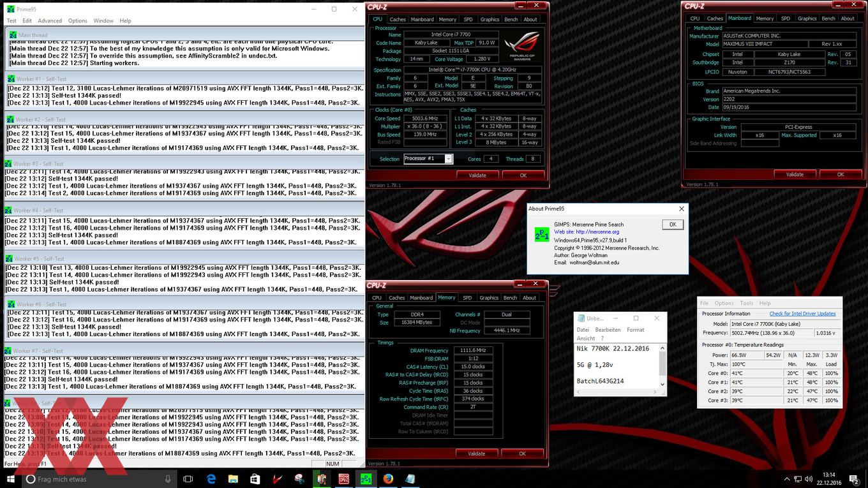
Task: Click the Prime95 title bar icon
Action: [11, 9]
